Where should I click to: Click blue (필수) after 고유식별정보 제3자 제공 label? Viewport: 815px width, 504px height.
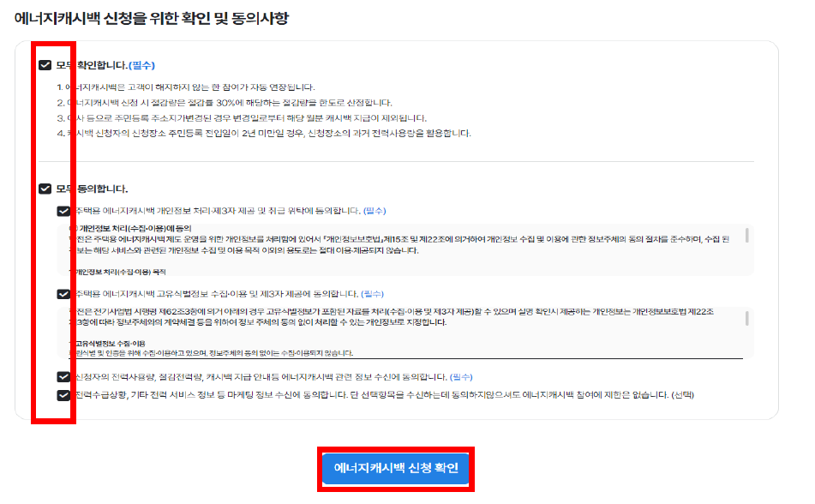point(372,294)
